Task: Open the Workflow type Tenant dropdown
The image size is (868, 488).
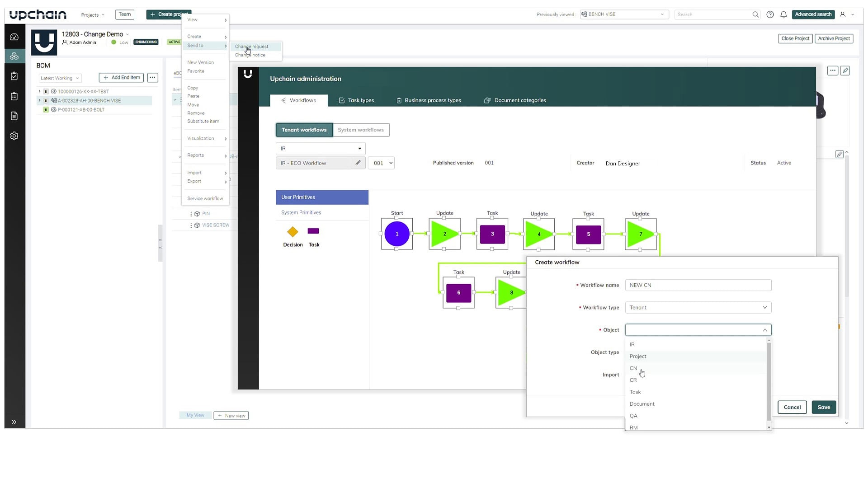Action: pos(698,308)
